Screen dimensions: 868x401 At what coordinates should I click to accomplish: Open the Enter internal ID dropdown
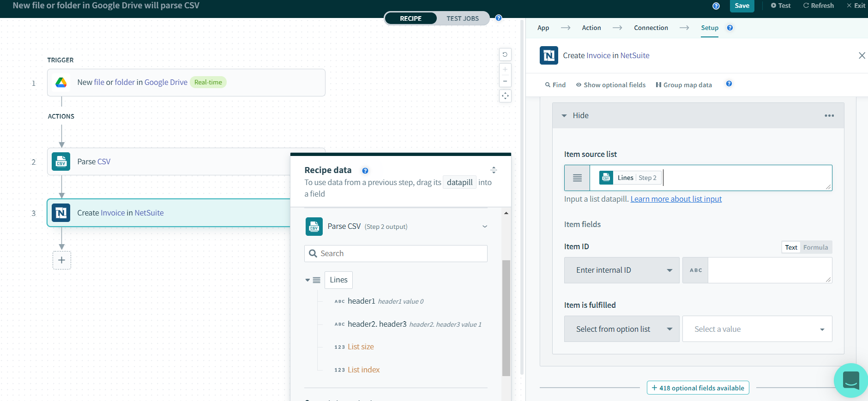(621, 270)
